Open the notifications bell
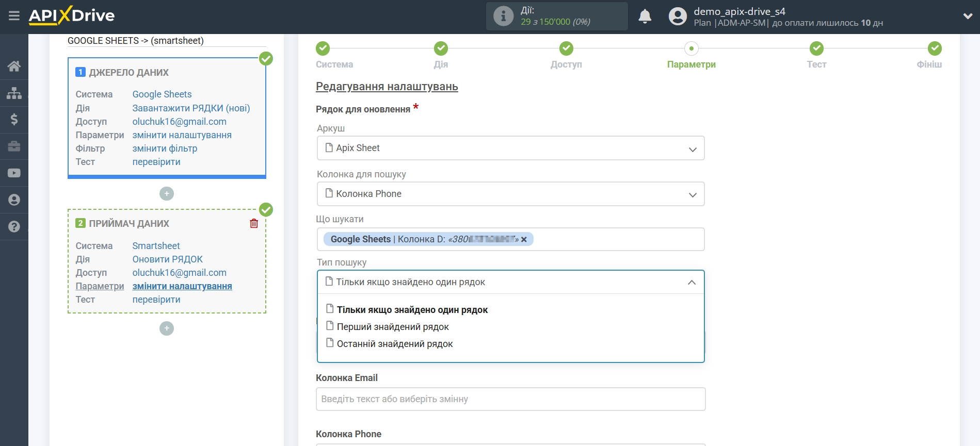This screenshot has height=446, width=980. point(645,16)
